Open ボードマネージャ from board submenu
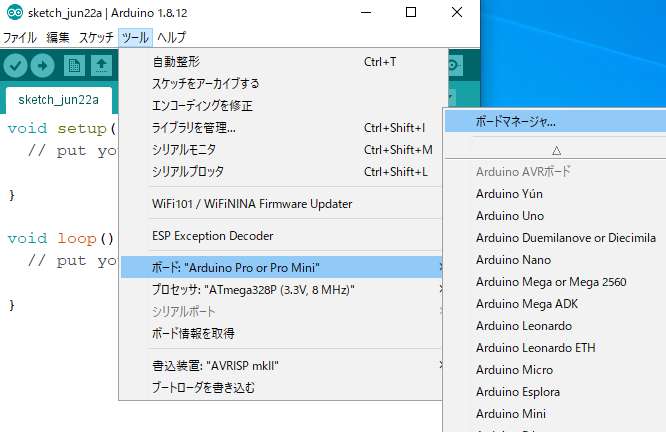Screen dimensions: 666x432 pyautogui.click(x=515, y=122)
